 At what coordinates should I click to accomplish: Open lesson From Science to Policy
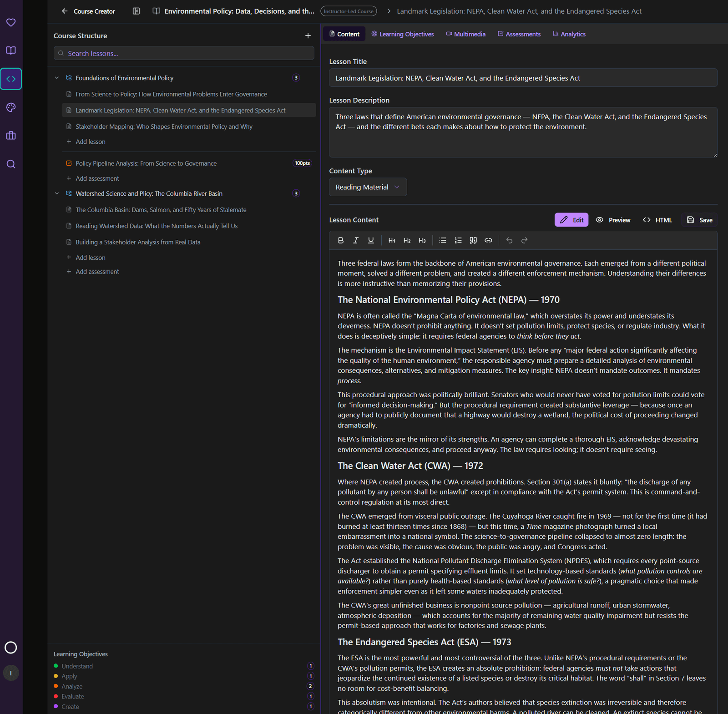pos(189,94)
